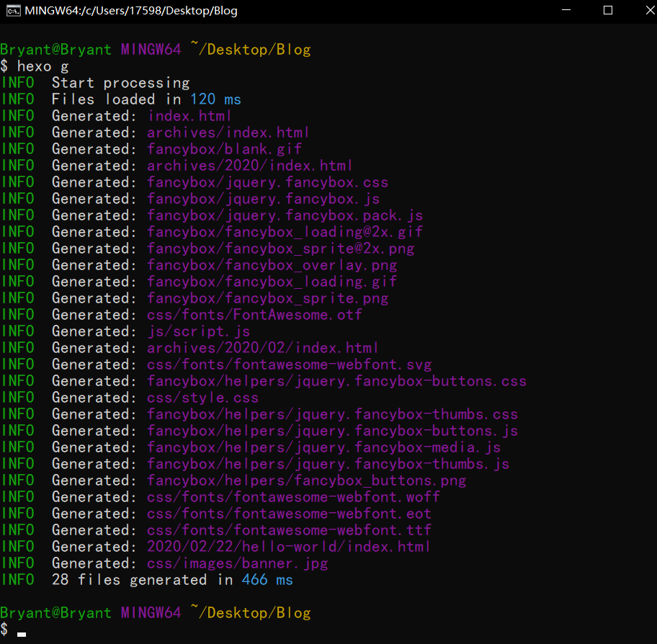Click the command cursor at the bottom prompt
Image resolution: width=657 pixels, height=644 pixels.
pos(22,634)
